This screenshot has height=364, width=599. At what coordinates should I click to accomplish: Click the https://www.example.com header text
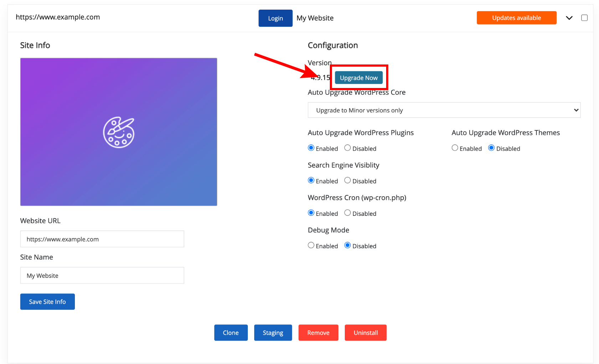click(58, 17)
